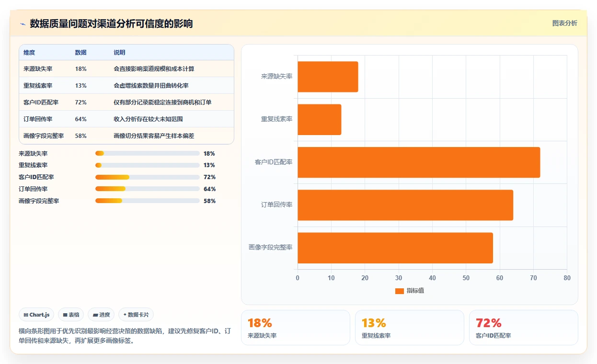Viewport: 597px width, 364px height.
Task: Click the 画像字段完整率 bar in chart
Action: pyautogui.click(x=395, y=248)
